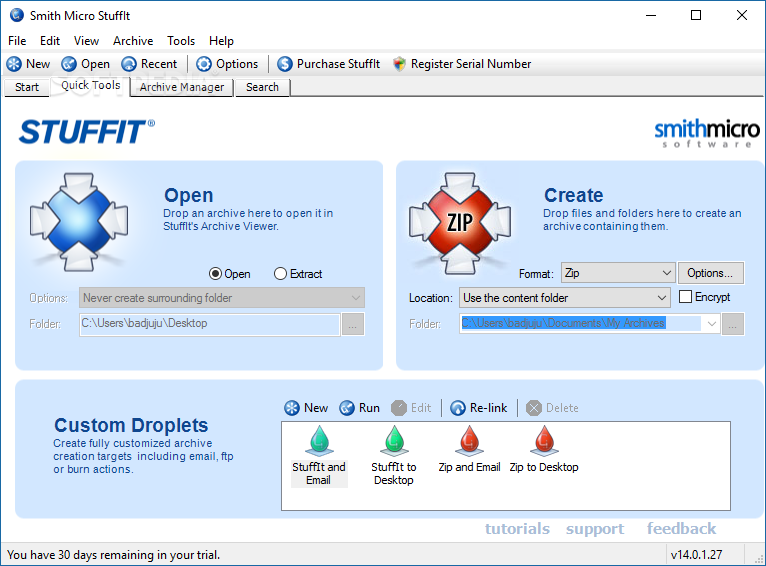This screenshot has width=766, height=566.
Task: Click the New icon in the main toolbar
Action: (14, 64)
